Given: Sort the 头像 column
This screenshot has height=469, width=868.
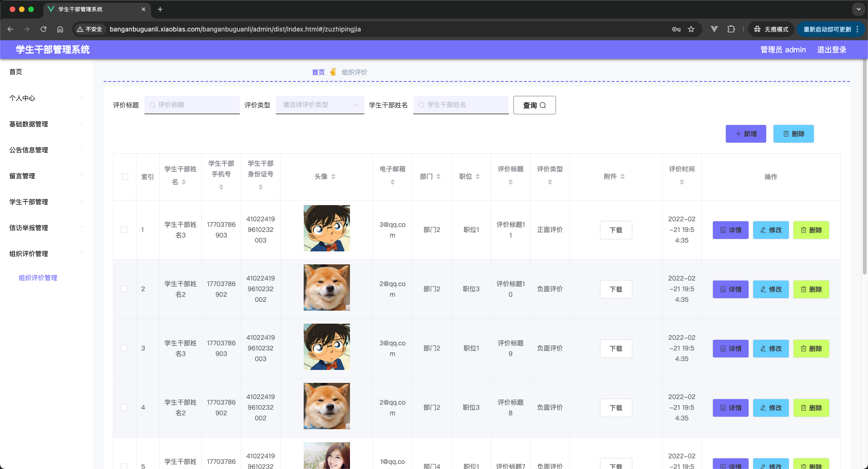Looking at the screenshot, I should point(333,176).
